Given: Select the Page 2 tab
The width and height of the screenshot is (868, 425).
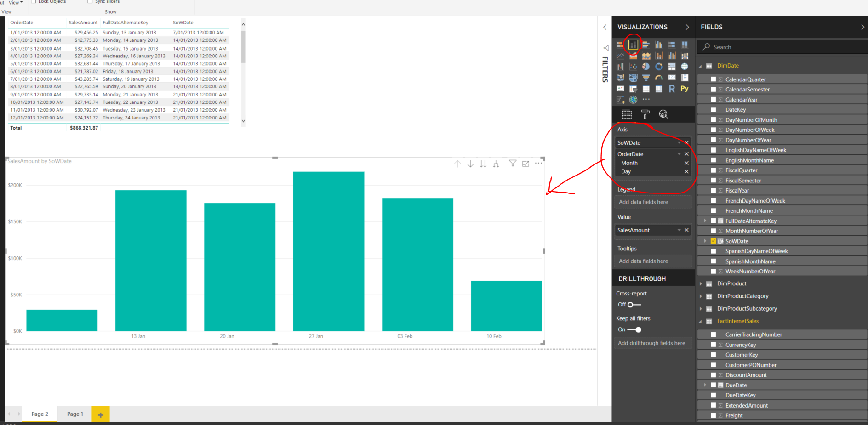Looking at the screenshot, I should [x=40, y=414].
